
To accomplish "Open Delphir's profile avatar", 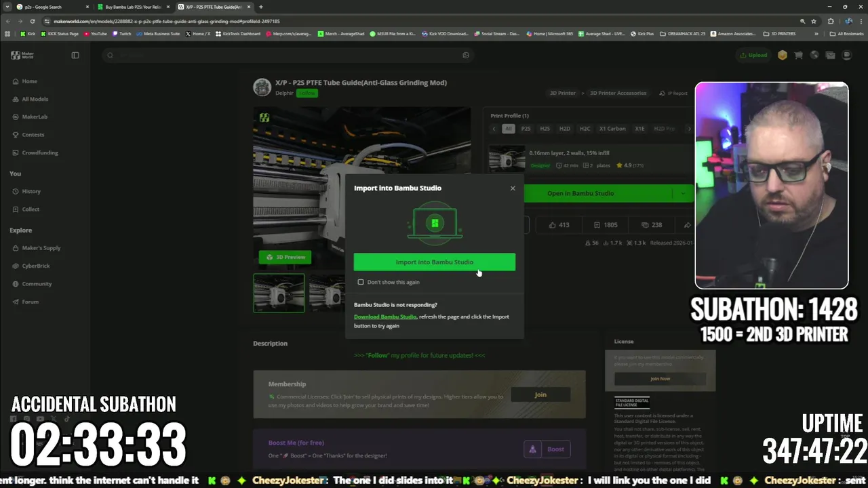I will pos(262,87).
